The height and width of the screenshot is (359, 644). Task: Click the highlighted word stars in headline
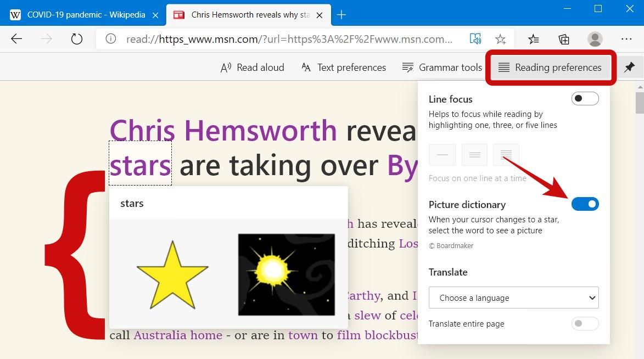[140, 166]
